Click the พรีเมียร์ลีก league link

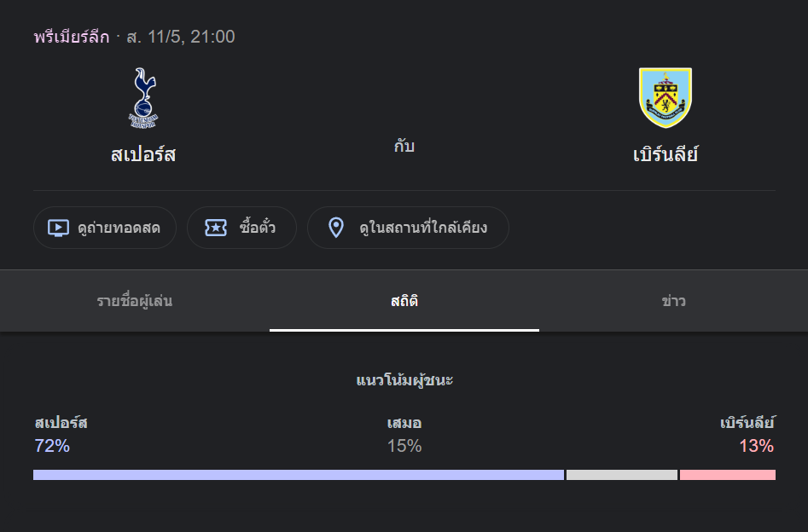pos(72,37)
